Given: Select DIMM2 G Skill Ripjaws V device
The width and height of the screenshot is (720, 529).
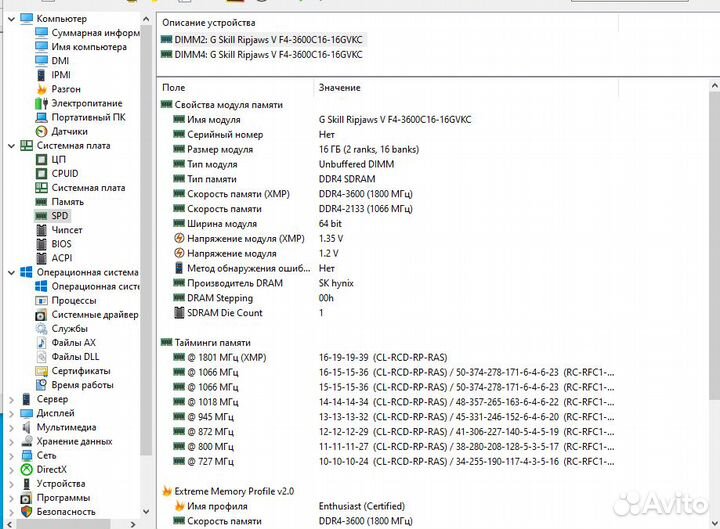Looking at the screenshot, I should [x=262, y=40].
